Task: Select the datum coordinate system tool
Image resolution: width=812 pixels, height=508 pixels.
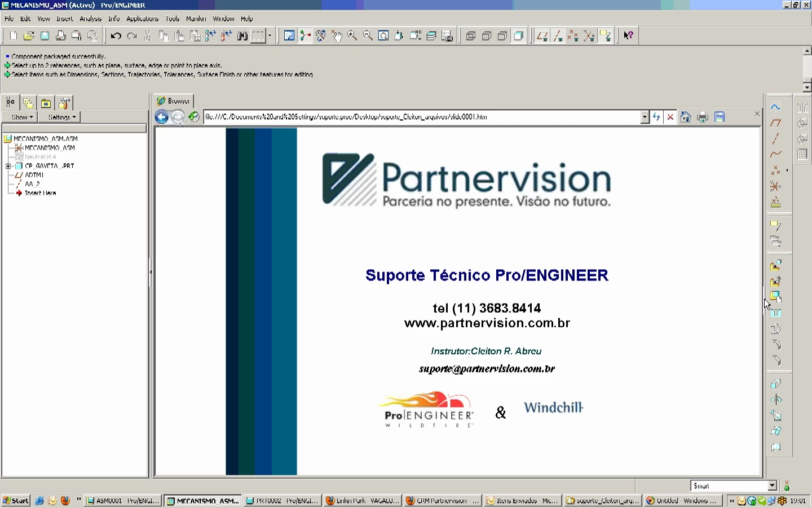Action: point(776,186)
